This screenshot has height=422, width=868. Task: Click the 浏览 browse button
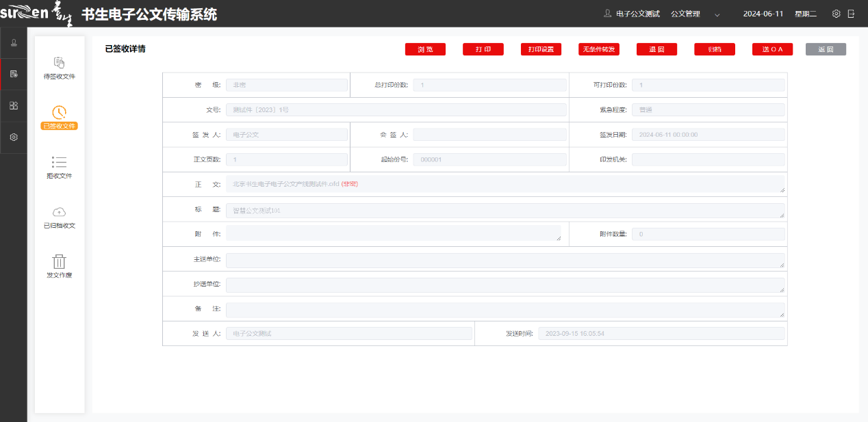pyautogui.click(x=425, y=49)
